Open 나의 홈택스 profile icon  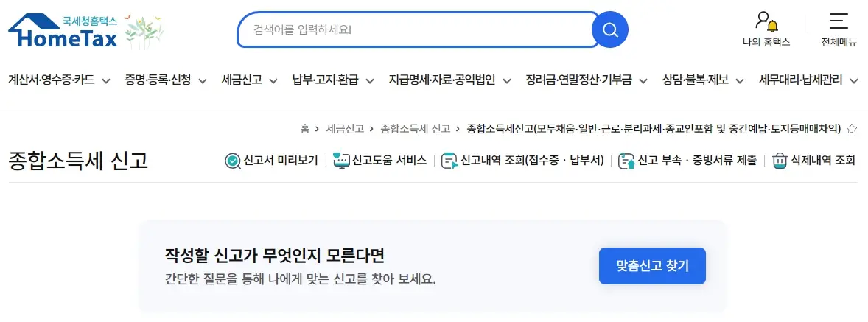[766, 21]
